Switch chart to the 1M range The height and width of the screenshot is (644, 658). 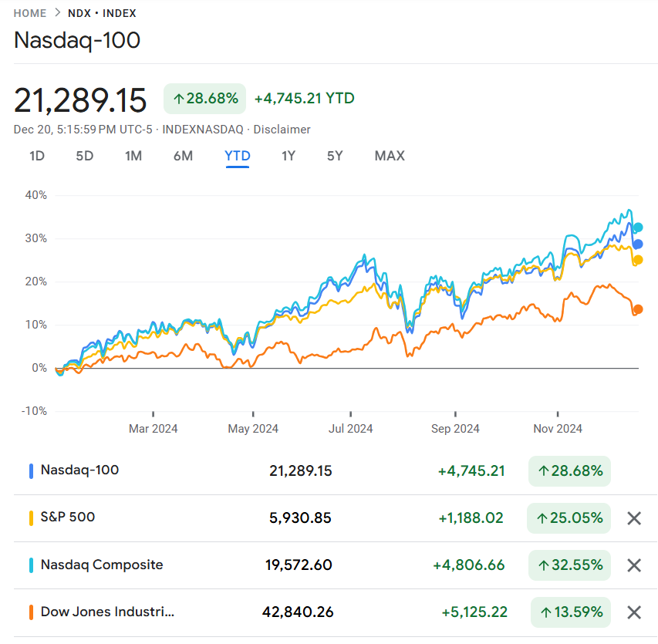pos(133,156)
